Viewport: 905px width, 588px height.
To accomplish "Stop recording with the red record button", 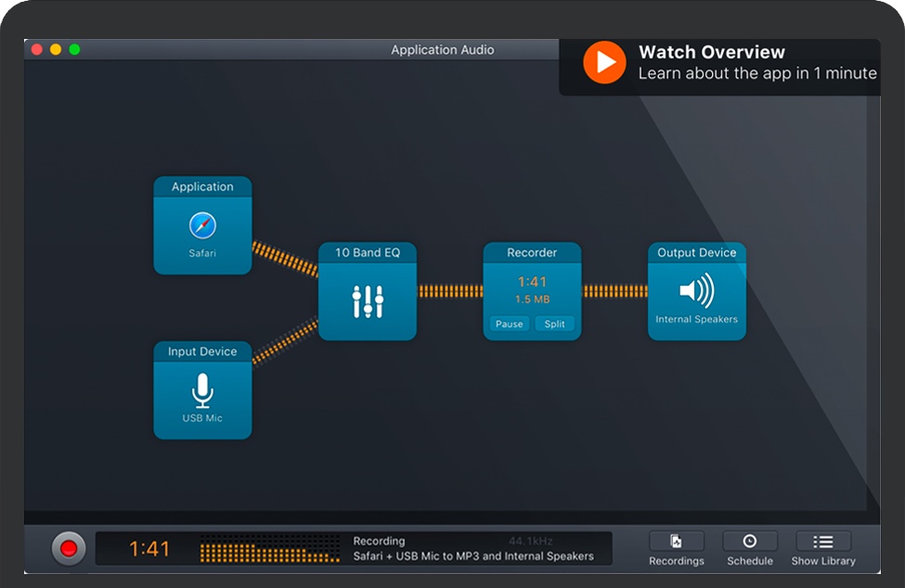I will coord(69,548).
